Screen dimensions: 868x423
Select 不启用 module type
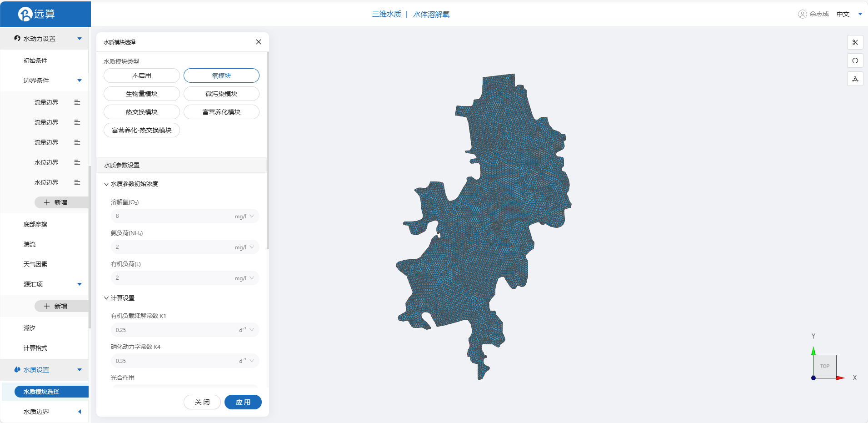point(142,76)
